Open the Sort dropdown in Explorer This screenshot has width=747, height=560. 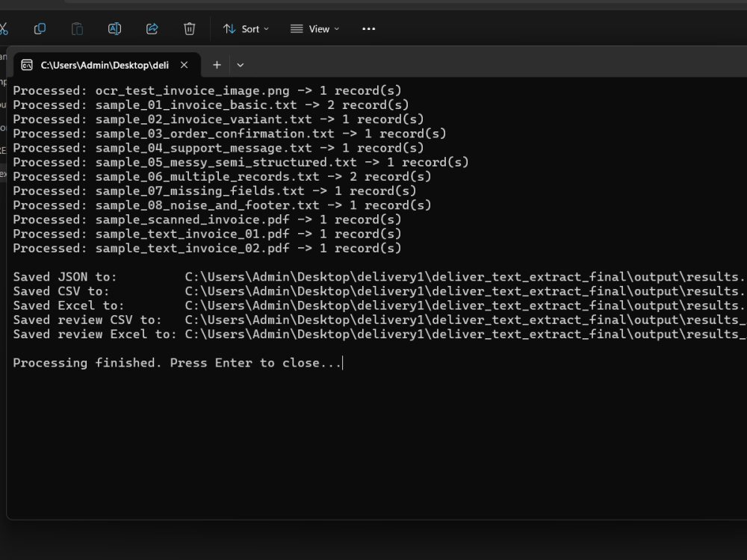coord(246,29)
